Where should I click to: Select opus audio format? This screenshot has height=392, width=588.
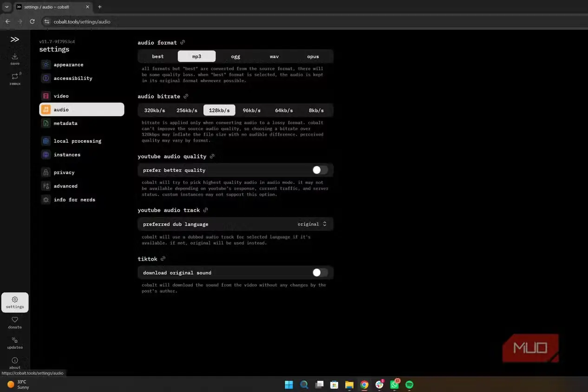point(313,56)
